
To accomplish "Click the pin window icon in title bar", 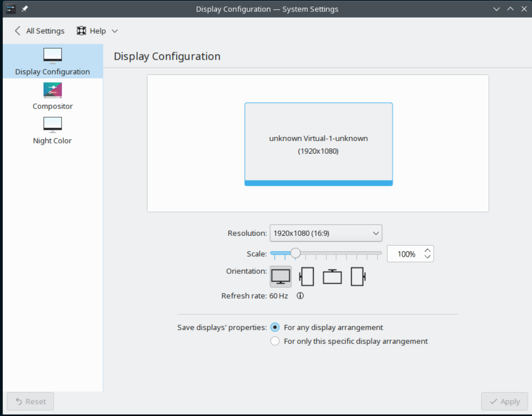I will click(x=25, y=9).
